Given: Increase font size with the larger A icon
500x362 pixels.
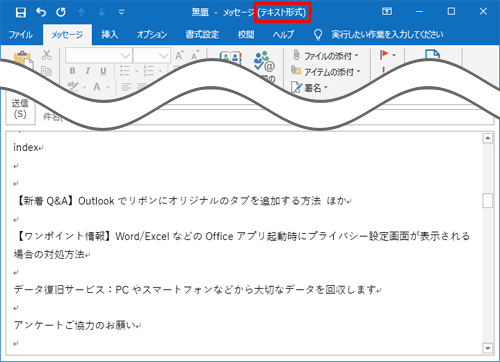Looking at the screenshot, I should [179, 55].
